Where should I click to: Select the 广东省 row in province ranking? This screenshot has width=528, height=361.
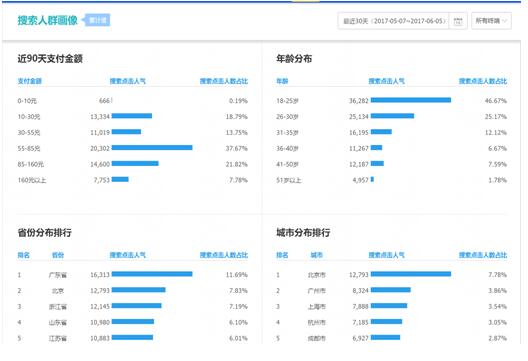pyautogui.click(x=133, y=274)
